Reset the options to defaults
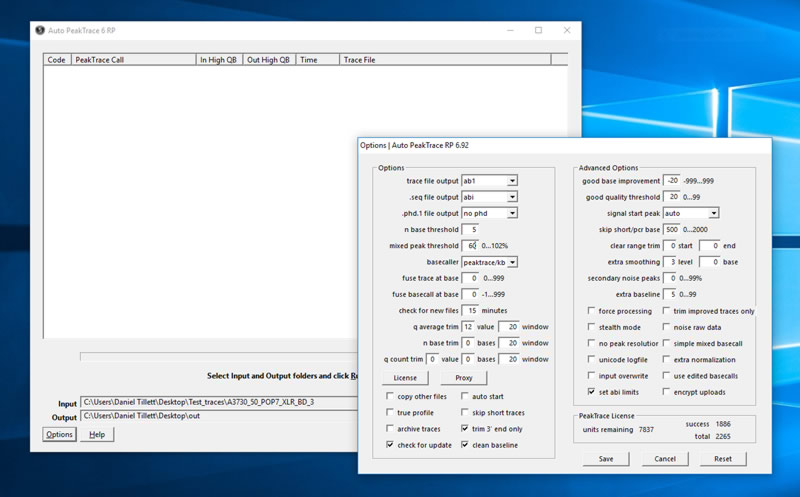The image size is (800, 497). point(723,459)
